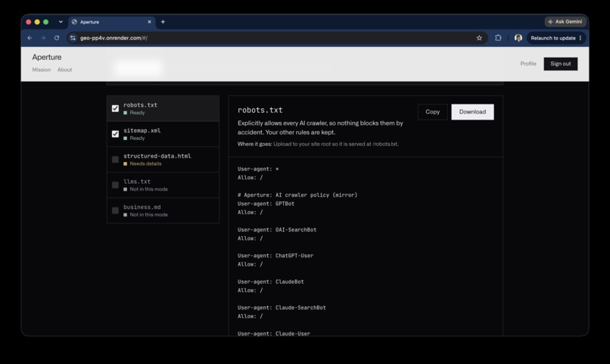Click the 'User-agent: ClaudeBot' line
The height and width of the screenshot is (364, 610).
tap(271, 282)
